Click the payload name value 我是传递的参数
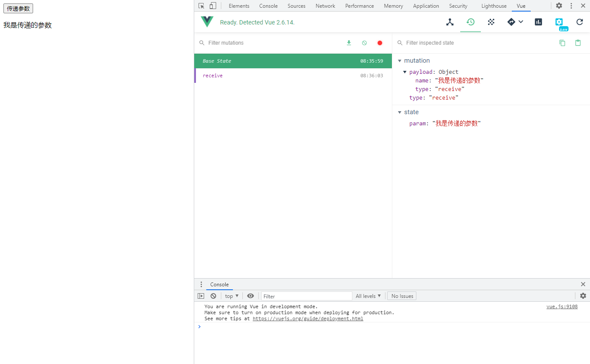Viewport: 590px width, 364px height. pyautogui.click(x=459, y=81)
